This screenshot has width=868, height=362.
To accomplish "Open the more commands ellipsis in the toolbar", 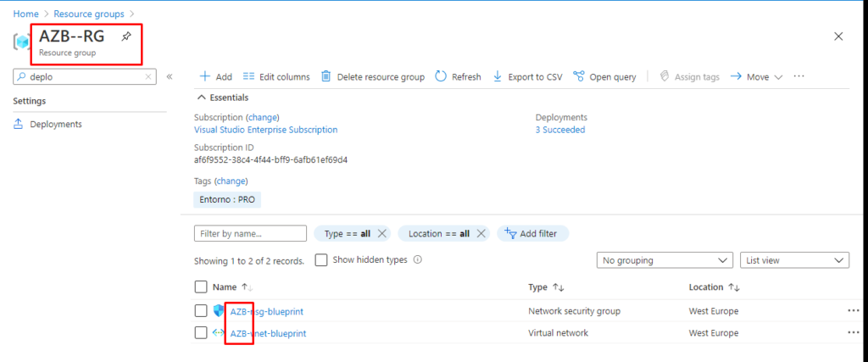I will click(798, 76).
